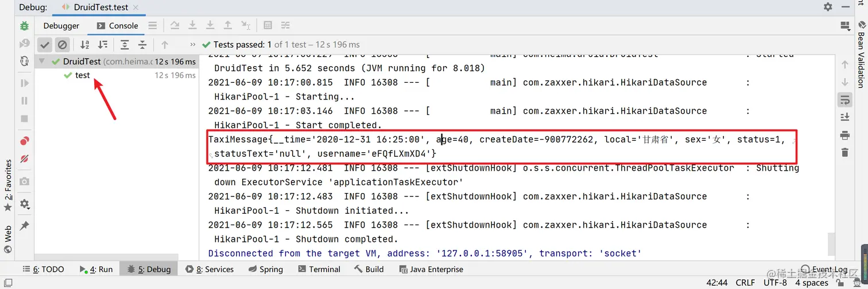The height and width of the screenshot is (289, 868).
Task: Click the Trace Current Stream Chain icon
Action: pyautogui.click(x=285, y=25)
